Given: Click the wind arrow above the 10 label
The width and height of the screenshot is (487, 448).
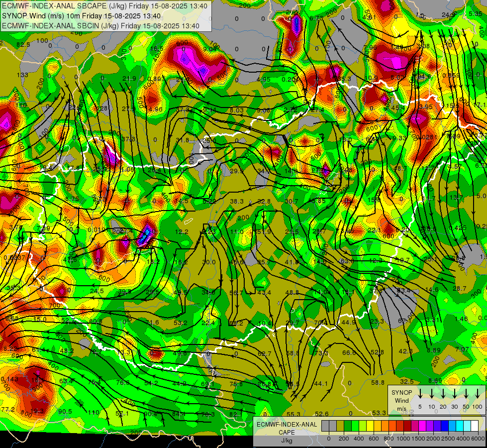Looking at the screenshot, I should coord(431,394).
